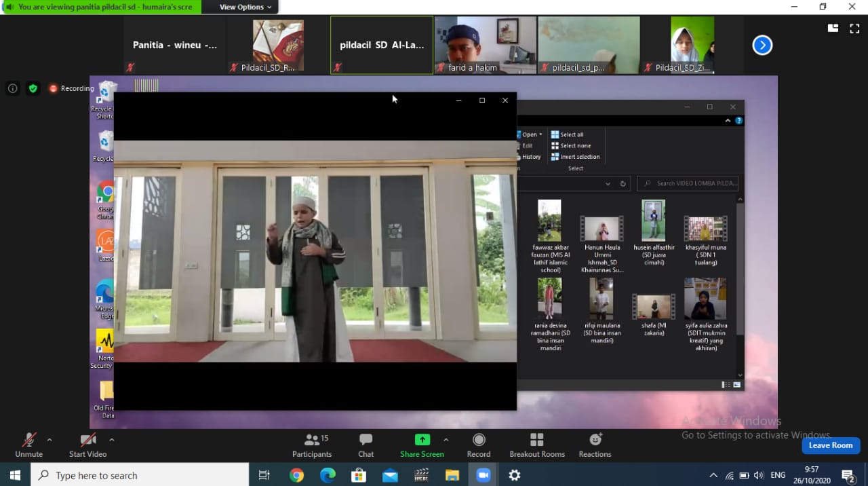Click the red Recording indicator

pos(71,88)
